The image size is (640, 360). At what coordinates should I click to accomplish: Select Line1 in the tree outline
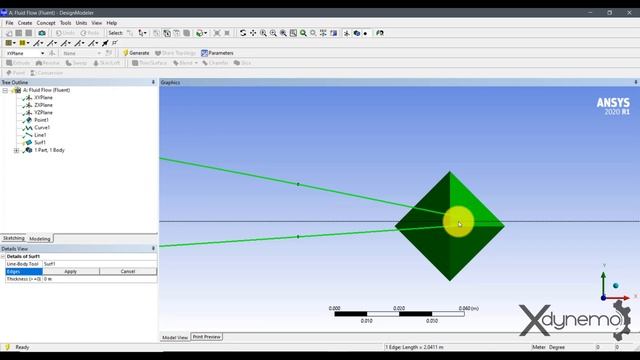coord(40,135)
